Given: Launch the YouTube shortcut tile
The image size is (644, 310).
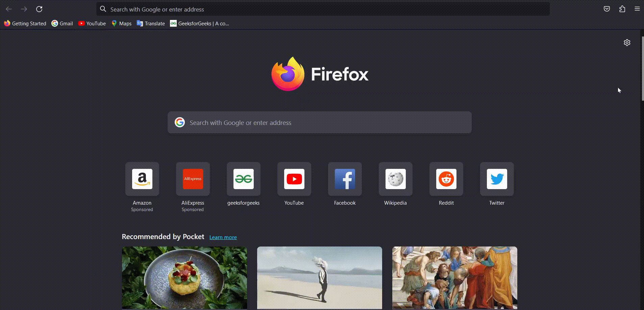Looking at the screenshot, I should click(x=294, y=179).
